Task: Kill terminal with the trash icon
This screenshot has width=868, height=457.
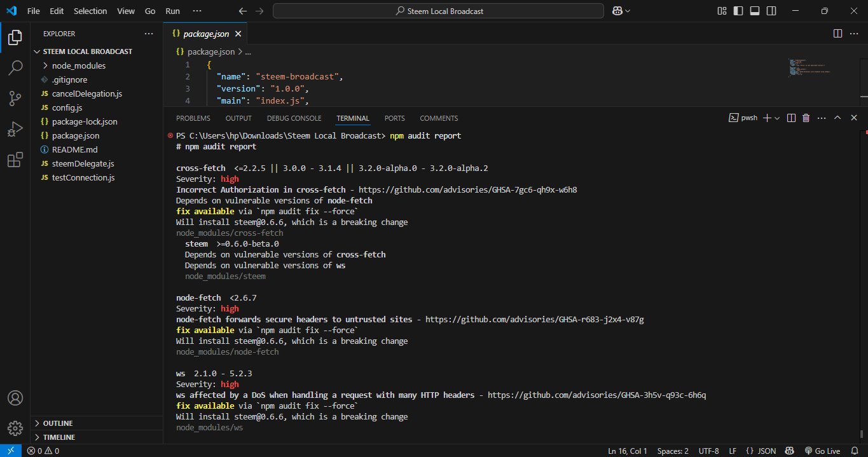Action: coord(806,118)
